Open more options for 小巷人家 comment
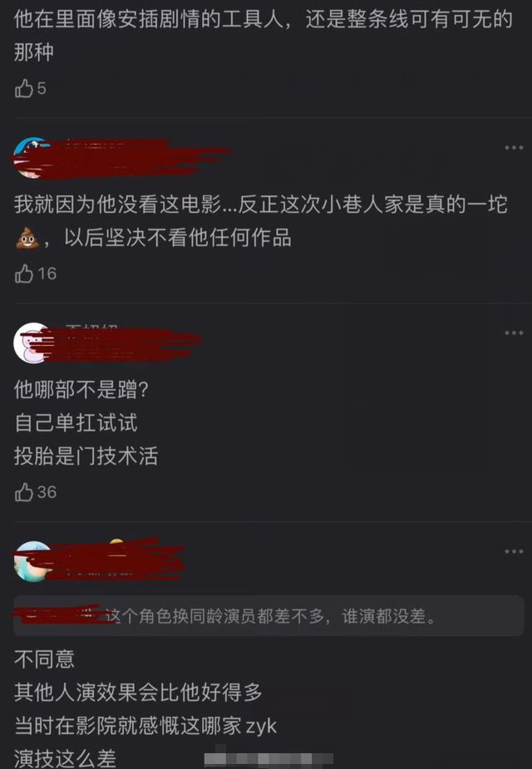The height and width of the screenshot is (769, 532). [514, 148]
